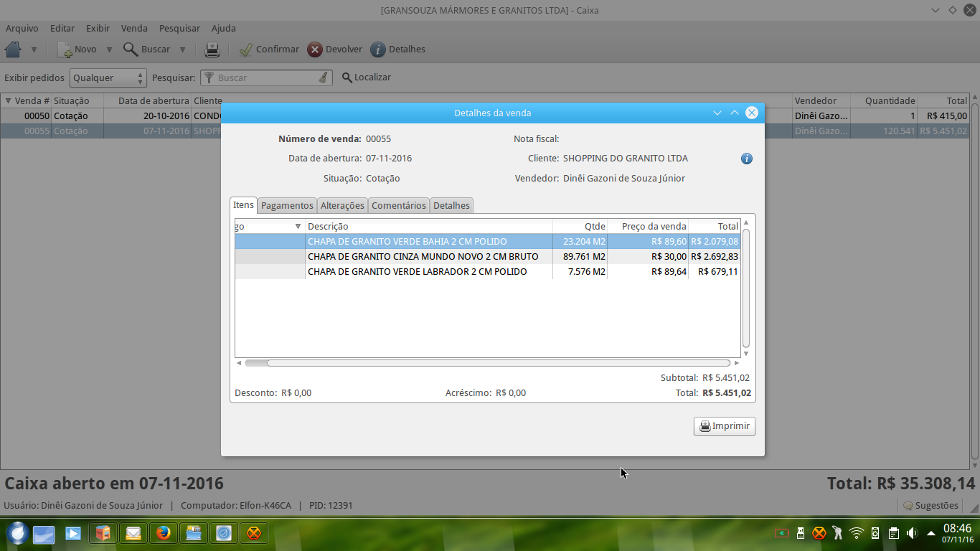
Task: Click the Imprimir button
Action: (725, 426)
